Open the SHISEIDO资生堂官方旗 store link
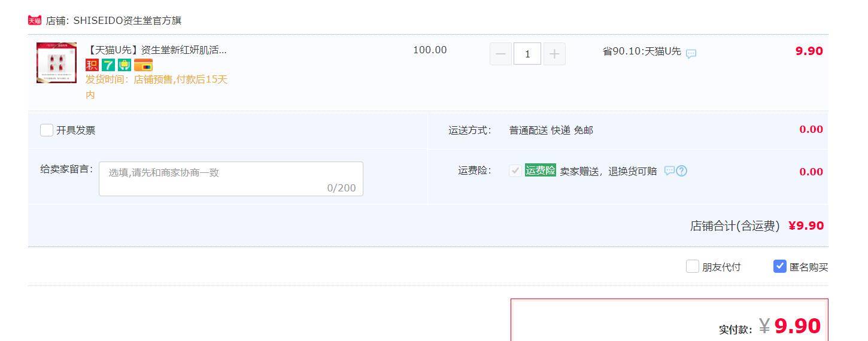The image size is (868, 341). [x=128, y=20]
